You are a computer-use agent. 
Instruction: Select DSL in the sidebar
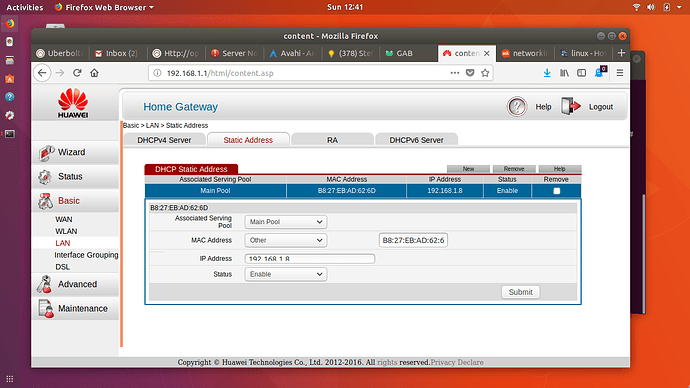62,267
